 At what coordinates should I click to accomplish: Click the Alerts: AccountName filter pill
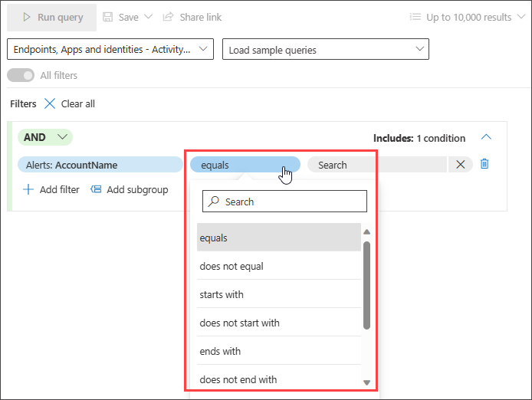click(x=100, y=165)
